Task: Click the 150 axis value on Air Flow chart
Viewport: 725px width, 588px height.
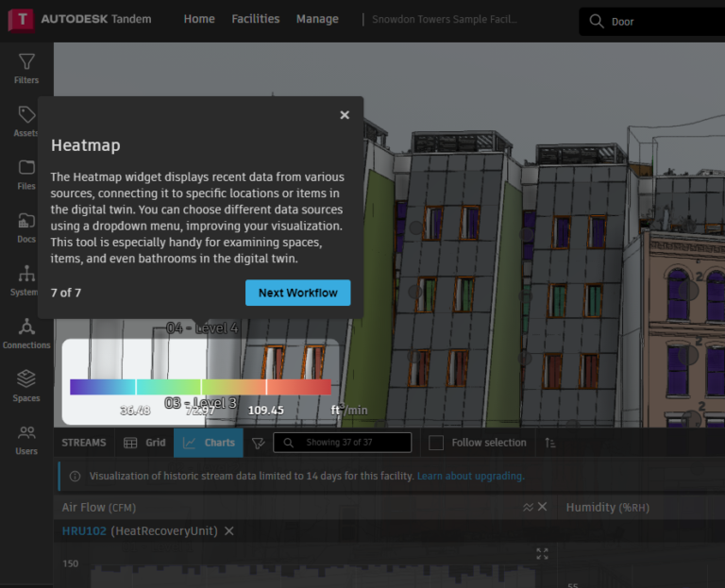Action: pos(71,563)
